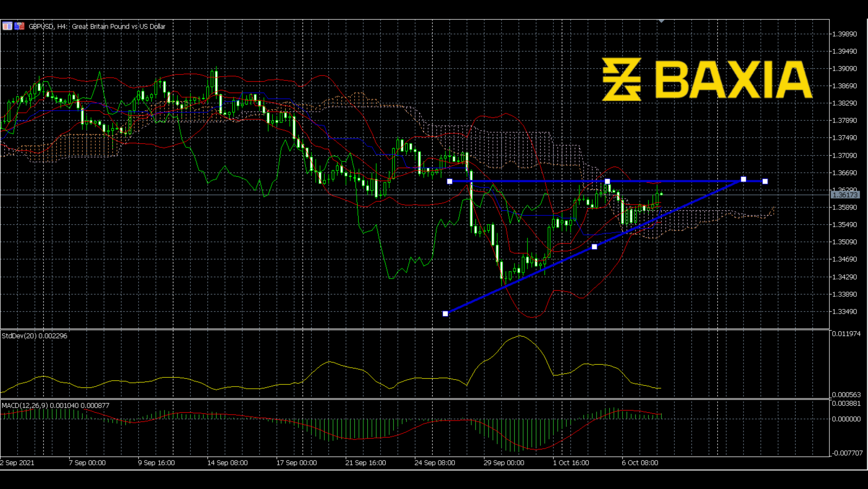
Task: Click the 1.39890 price axis label
Action: click(x=844, y=34)
